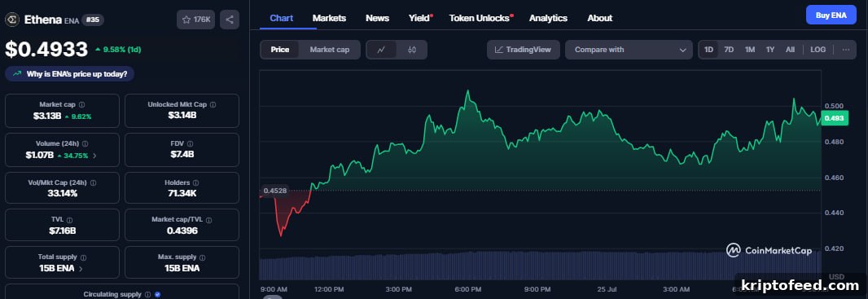This screenshot has width=868, height=299.
Task: Set chart range to 1Y
Action: 770,50
